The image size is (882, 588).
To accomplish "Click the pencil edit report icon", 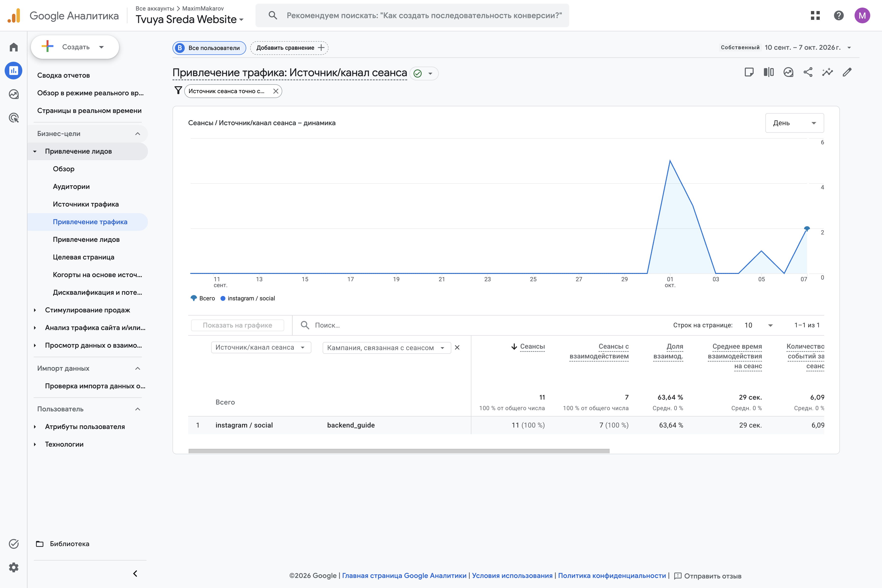I will [x=847, y=72].
